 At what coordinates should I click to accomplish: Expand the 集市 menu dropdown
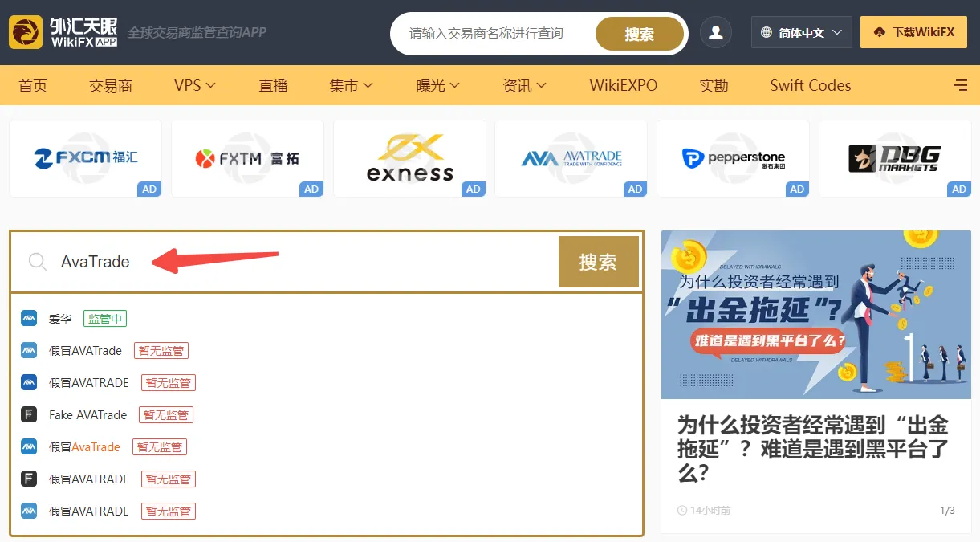point(351,85)
